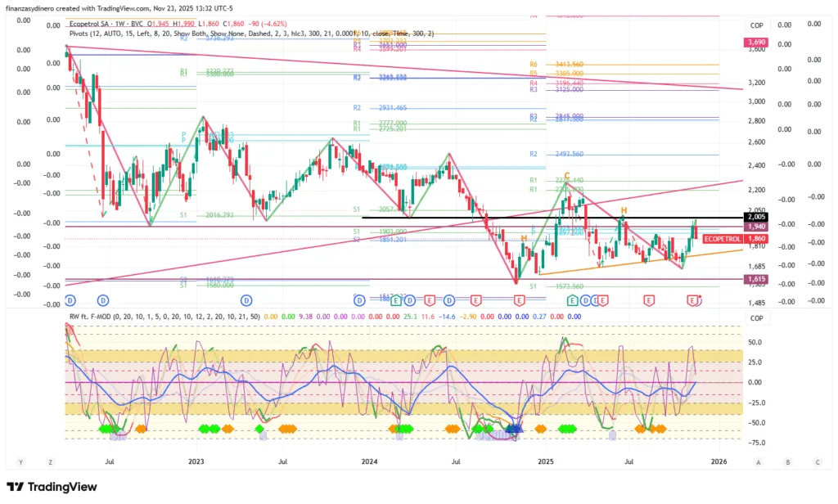Click the dividend D marker below 2023 candles

246,300
